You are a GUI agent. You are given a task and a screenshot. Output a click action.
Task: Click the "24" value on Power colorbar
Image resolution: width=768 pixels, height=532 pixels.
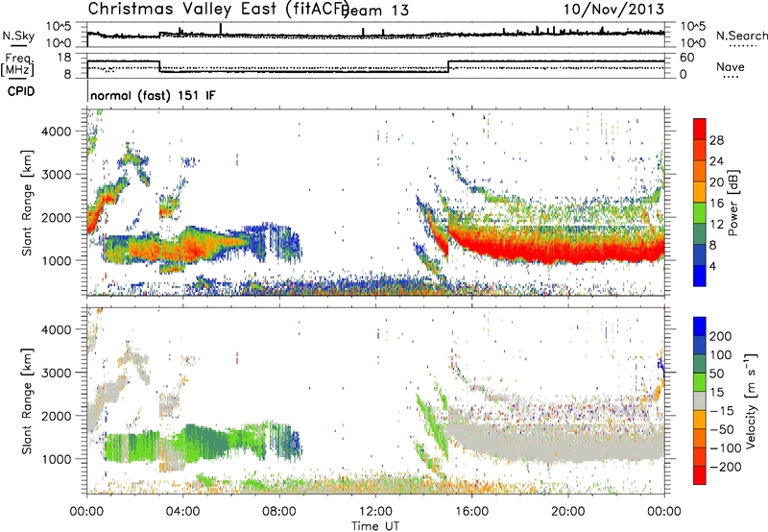tap(716, 161)
